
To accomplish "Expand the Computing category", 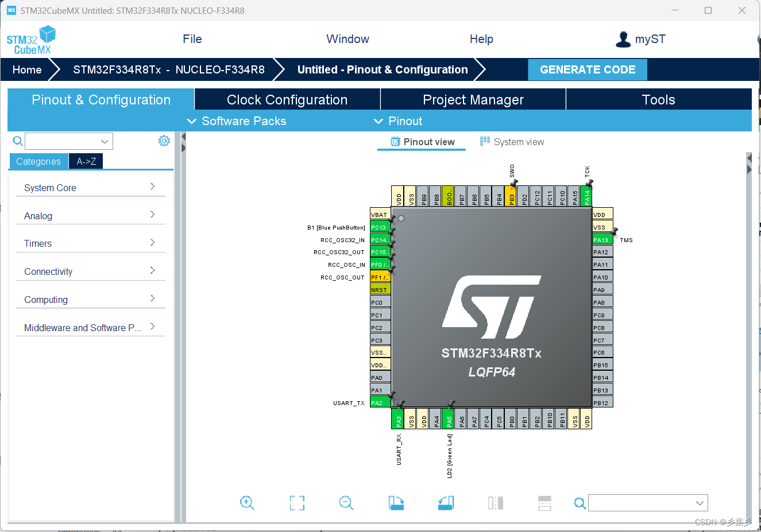I will (90, 300).
